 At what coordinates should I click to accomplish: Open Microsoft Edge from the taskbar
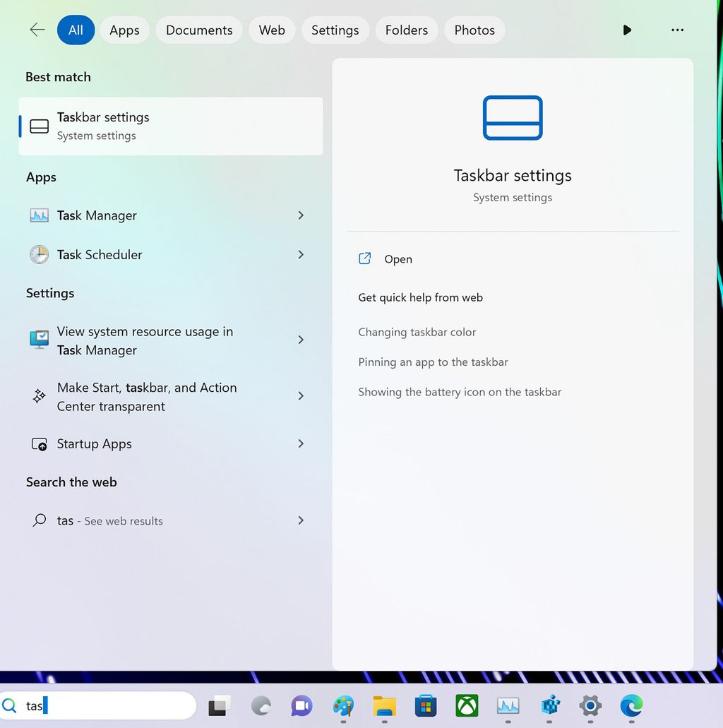pyautogui.click(x=631, y=705)
